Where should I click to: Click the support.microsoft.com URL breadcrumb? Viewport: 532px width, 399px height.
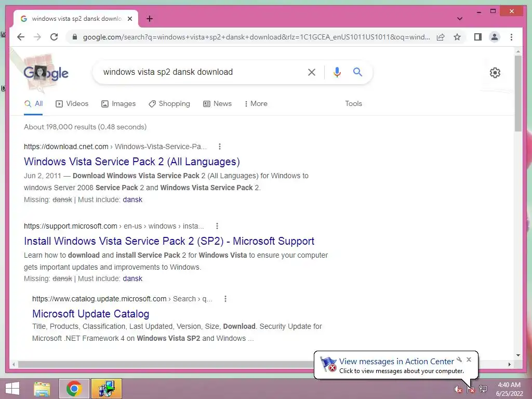pos(114,226)
